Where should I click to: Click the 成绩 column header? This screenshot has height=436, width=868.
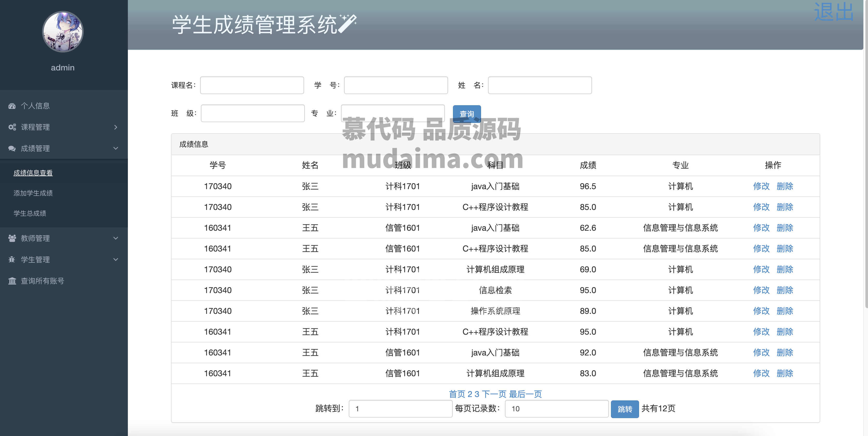pos(588,165)
